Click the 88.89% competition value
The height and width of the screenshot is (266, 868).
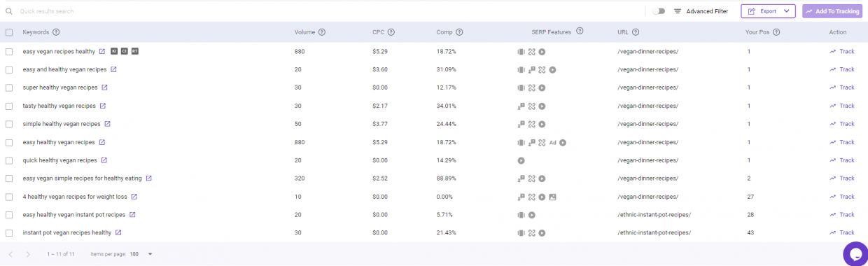point(447,178)
